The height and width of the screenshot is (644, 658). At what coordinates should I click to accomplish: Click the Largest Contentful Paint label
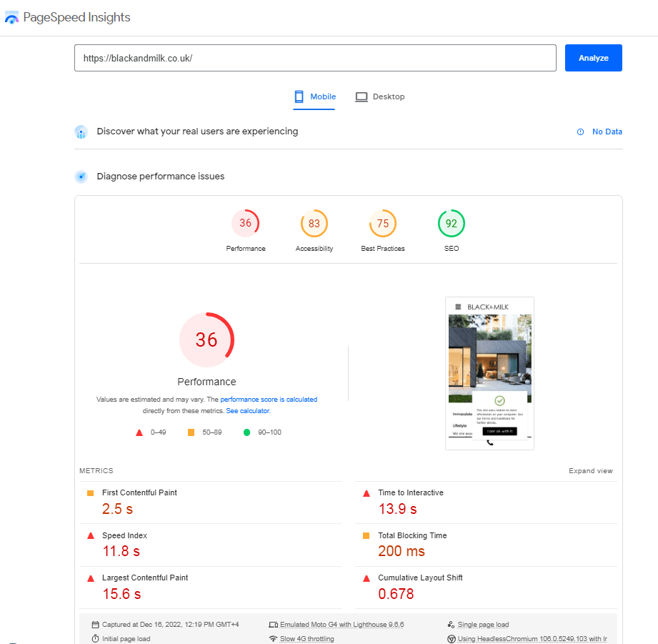click(145, 578)
